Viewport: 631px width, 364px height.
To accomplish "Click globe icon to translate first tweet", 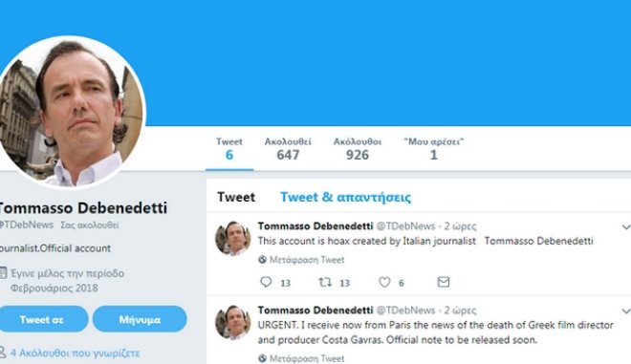I will [x=262, y=260].
